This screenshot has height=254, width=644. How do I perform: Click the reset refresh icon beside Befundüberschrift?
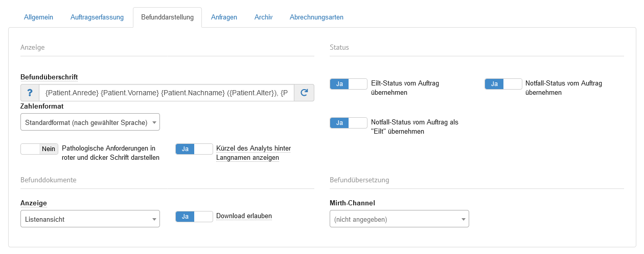point(304,93)
